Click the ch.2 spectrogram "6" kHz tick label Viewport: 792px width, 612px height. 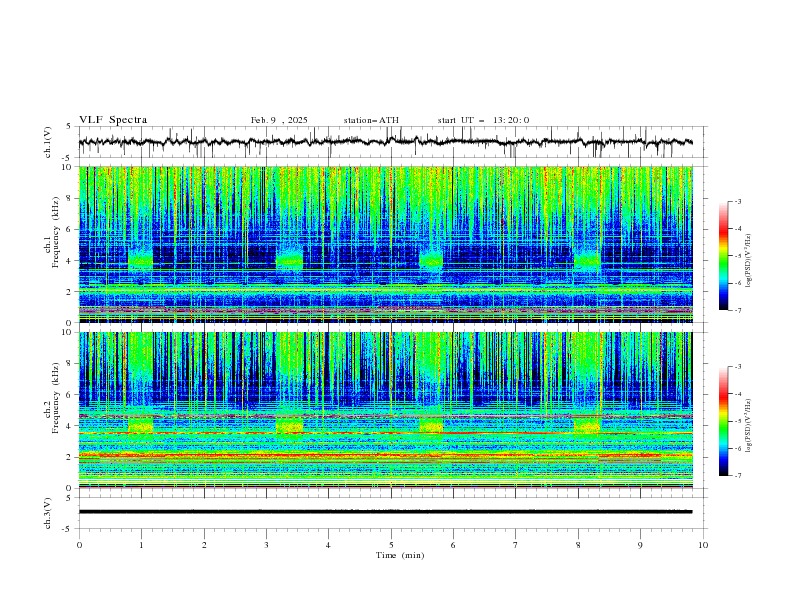(x=69, y=395)
